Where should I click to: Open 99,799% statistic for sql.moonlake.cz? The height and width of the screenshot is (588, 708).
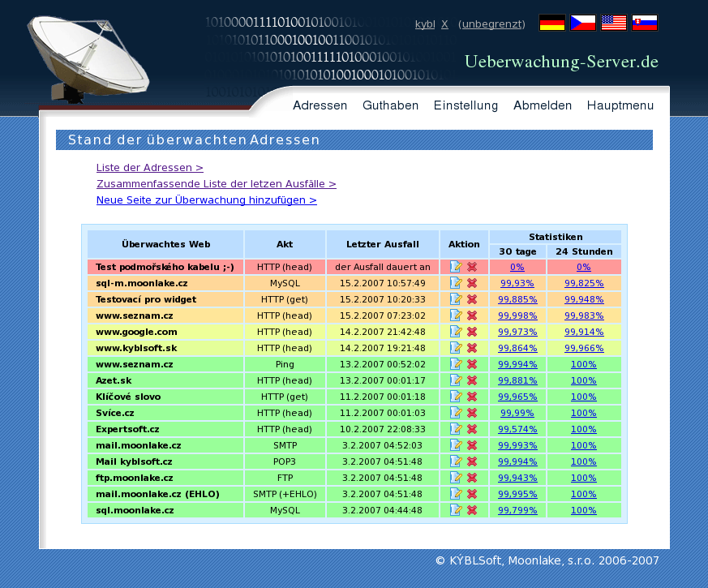point(517,511)
